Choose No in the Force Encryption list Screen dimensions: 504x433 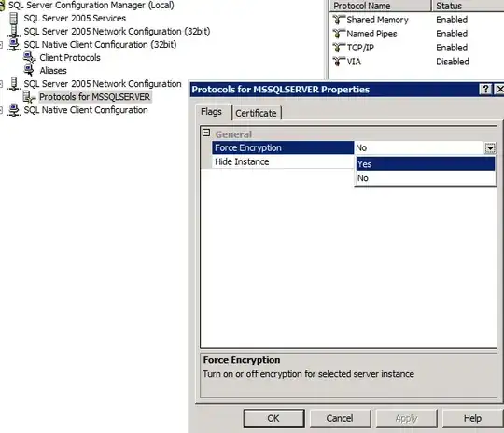[x=426, y=177]
